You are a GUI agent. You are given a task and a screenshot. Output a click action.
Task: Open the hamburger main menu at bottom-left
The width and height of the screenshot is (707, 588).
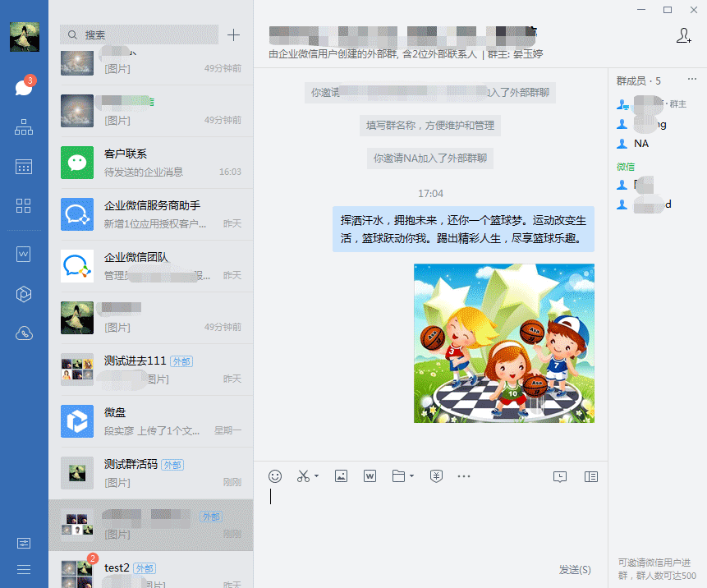(24, 569)
